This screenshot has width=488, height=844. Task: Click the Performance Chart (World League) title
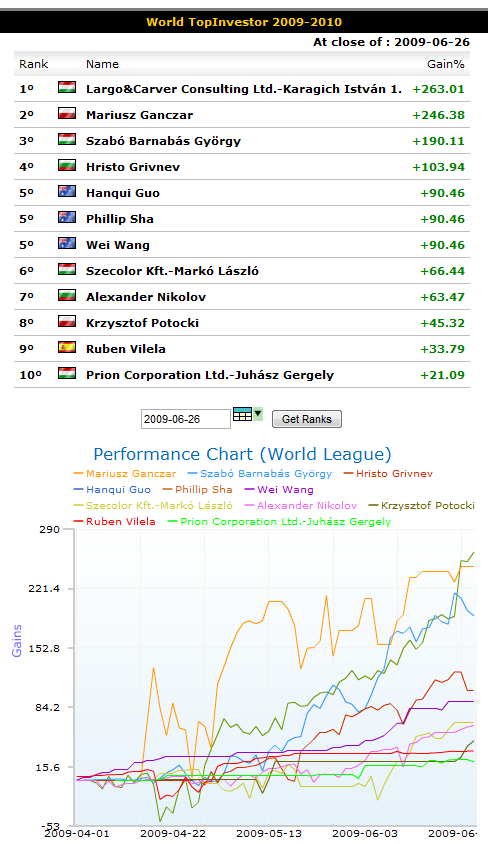[242, 454]
